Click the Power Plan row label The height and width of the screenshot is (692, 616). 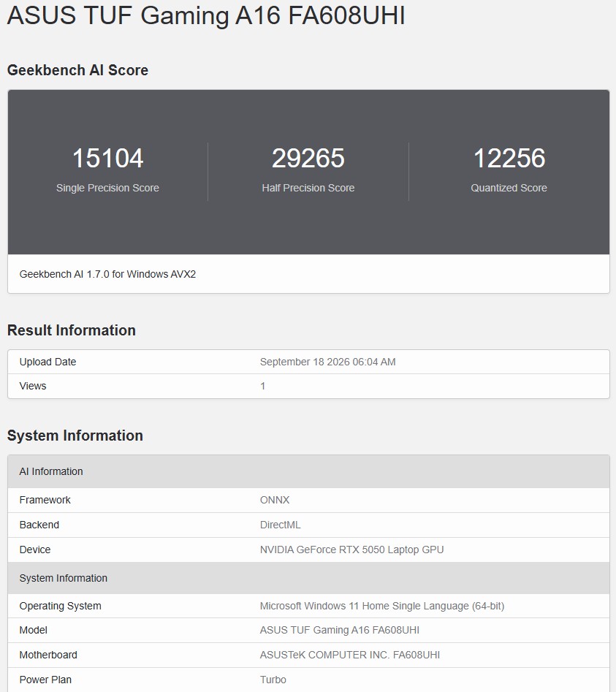(45, 680)
